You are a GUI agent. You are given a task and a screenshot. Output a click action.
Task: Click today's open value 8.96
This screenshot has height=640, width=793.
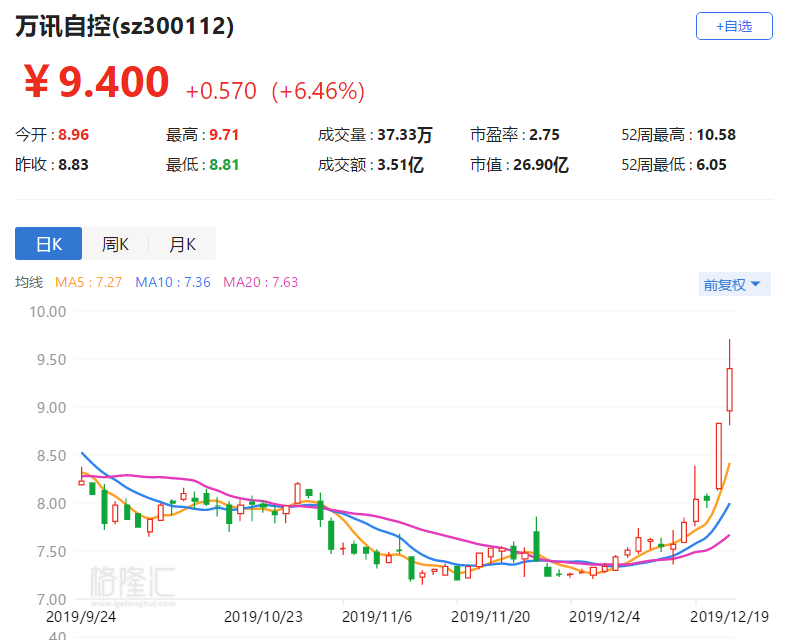[73, 135]
